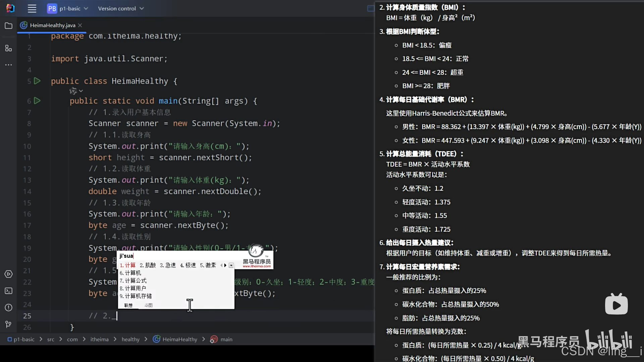Click the 男性 BMR formula text
The height and width of the screenshot is (362, 644).
coord(522,127)
